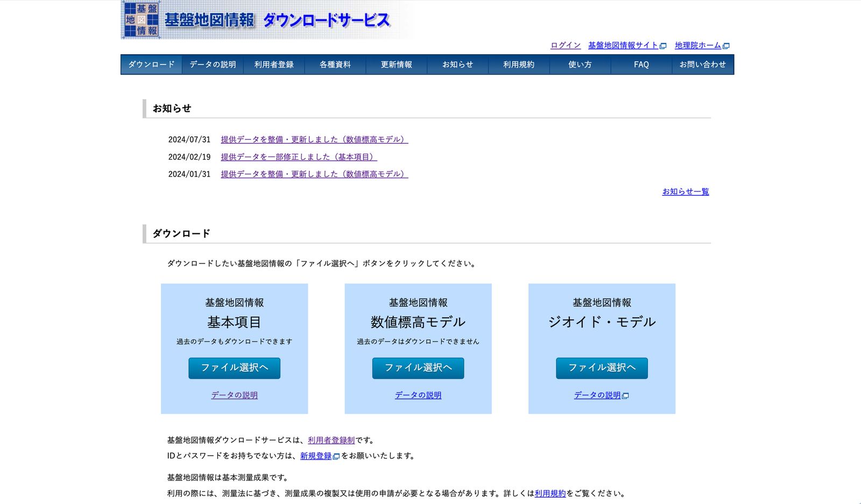The width and height of the screenshot is (861, 504).
Task: Open データの説明 link under 基本項目
Action: click(x=234, y=395)
